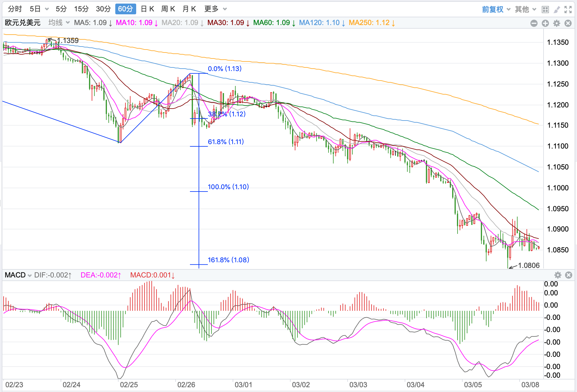Viewport: 577px width, 392px height.
Task: Close the MACD indicator panel
Action: pos(569,275)
